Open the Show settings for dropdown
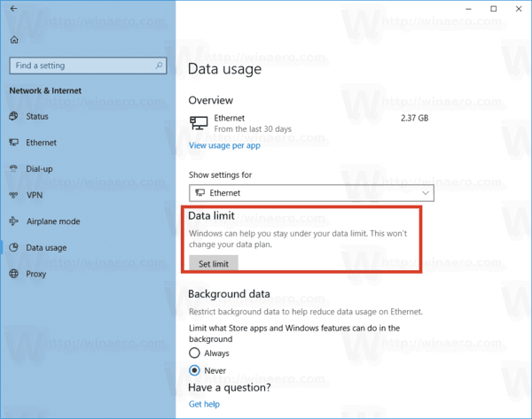532x419 pixels. click(311, 193)
